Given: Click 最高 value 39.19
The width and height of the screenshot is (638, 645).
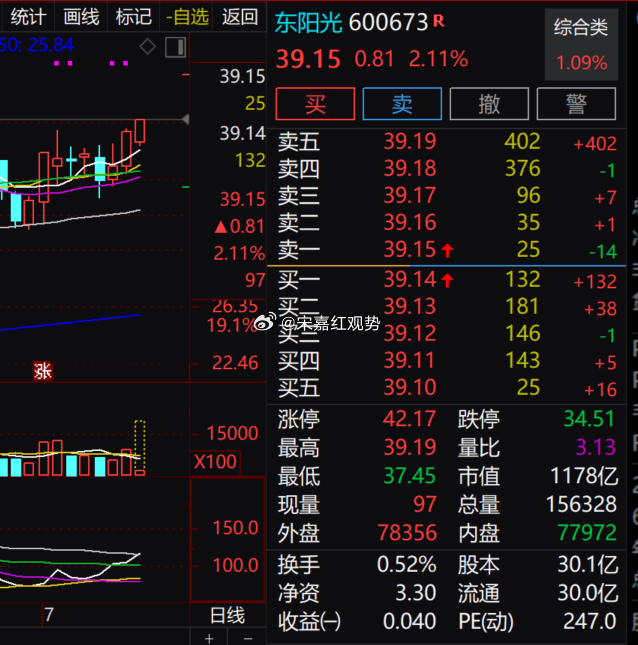Looking at the screenshot, I should pos(409,448).
